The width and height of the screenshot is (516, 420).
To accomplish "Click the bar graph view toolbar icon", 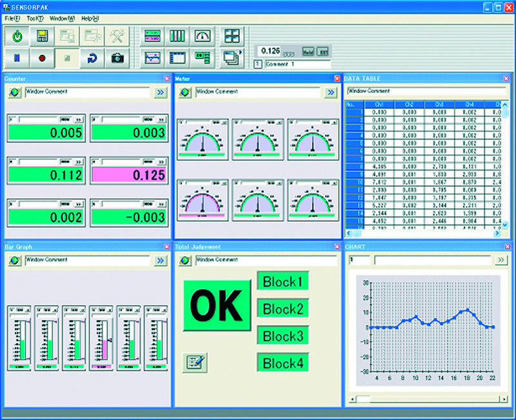I will point(177,36).
